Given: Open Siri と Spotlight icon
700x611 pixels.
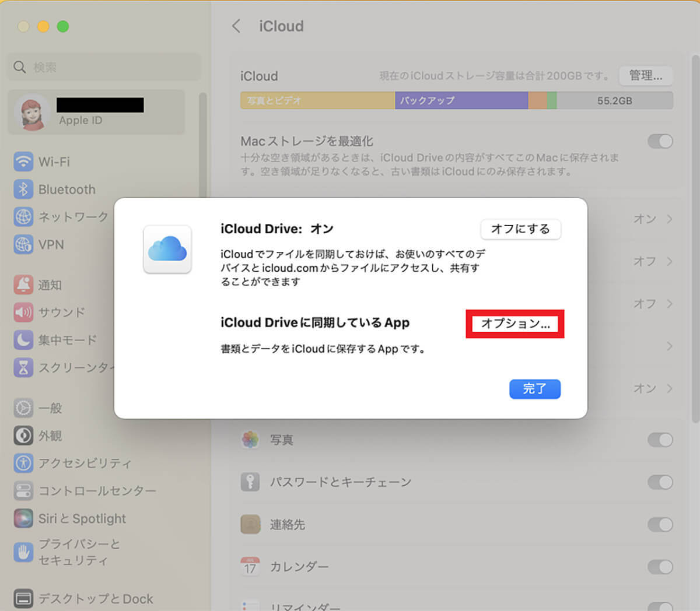Looking at the screenshot, I should (x=23, y=518).
